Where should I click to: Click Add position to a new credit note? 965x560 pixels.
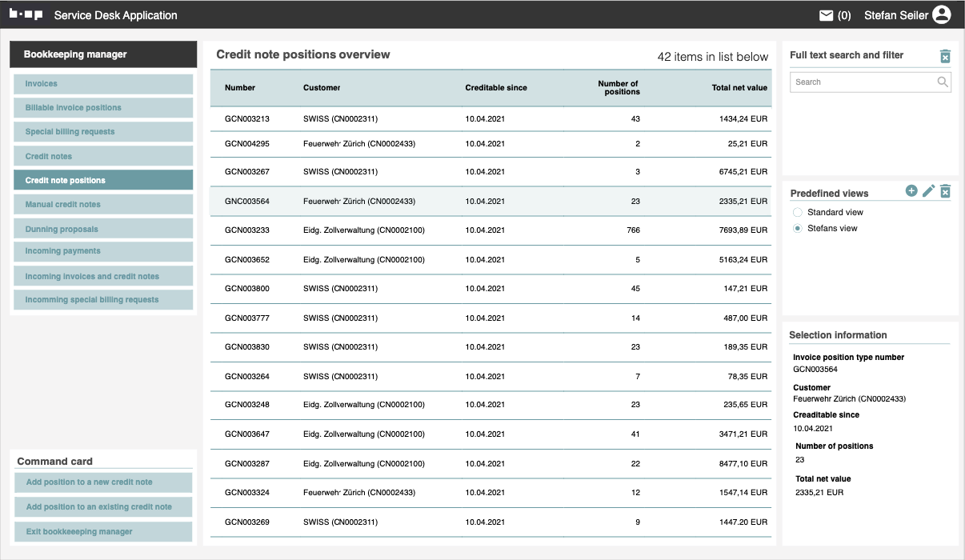point(103,482)
